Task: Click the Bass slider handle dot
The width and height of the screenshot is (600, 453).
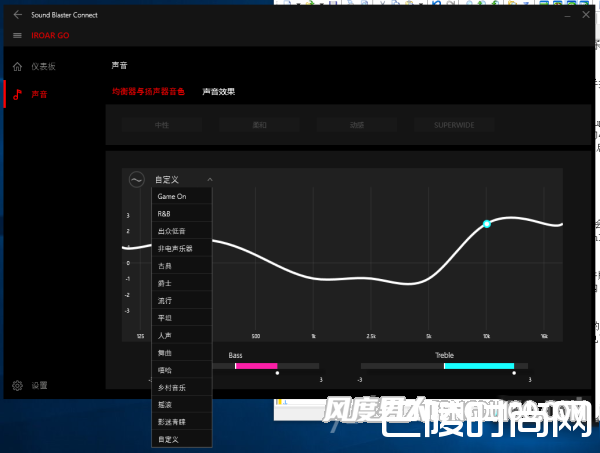Action: pyautogui.click(x=277, y=373)
